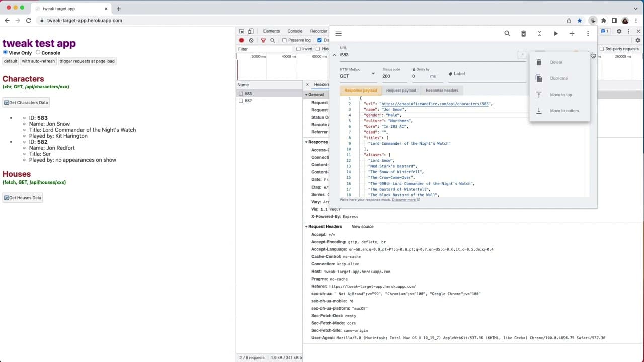Viewport: 644px width, 362px height.
Task: Select the View Only radio button
Action: [x=5, y=52]
